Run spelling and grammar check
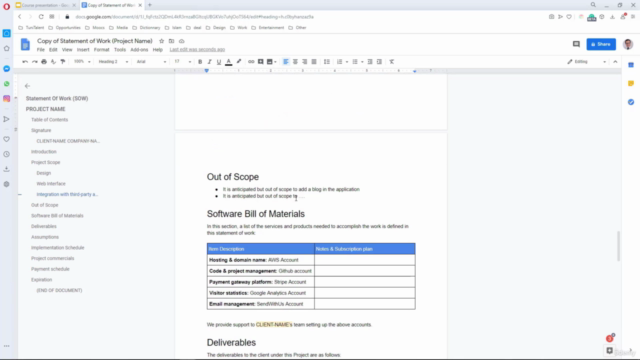Image resolution: width=640 pixels, height=360 pixels. [x=53, y=62]
